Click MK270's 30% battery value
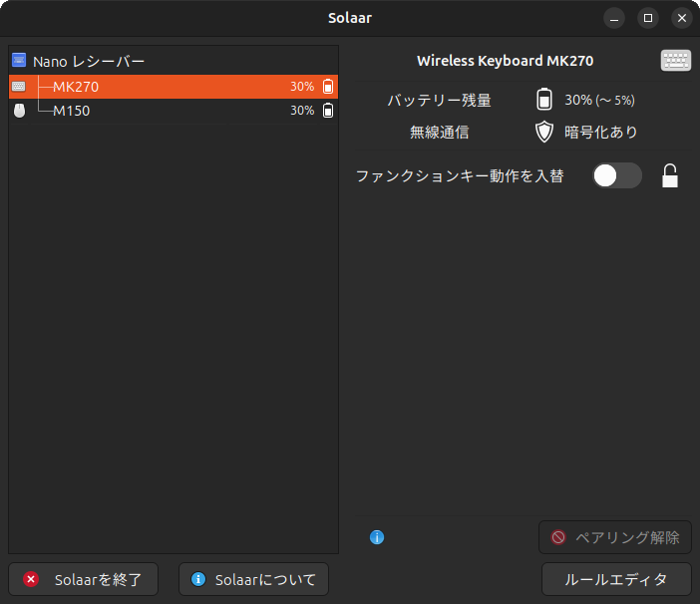This screenshot has width=700, height=604. (x=302, y=87)
